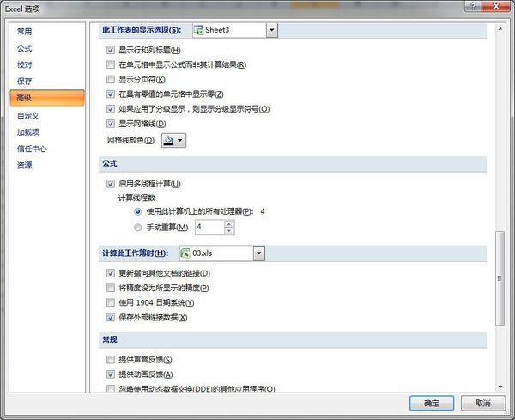Enable 将精度设为所显示的精度

pos(111,288)
